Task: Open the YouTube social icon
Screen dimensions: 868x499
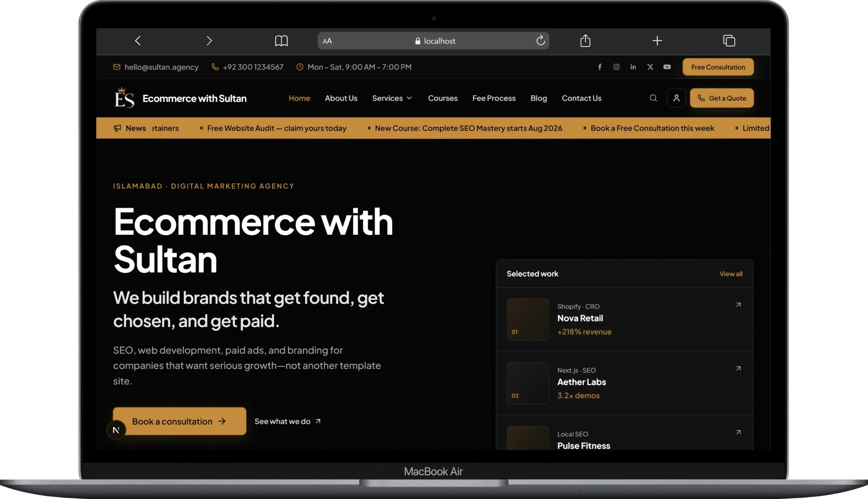Action: pos(667,67)
